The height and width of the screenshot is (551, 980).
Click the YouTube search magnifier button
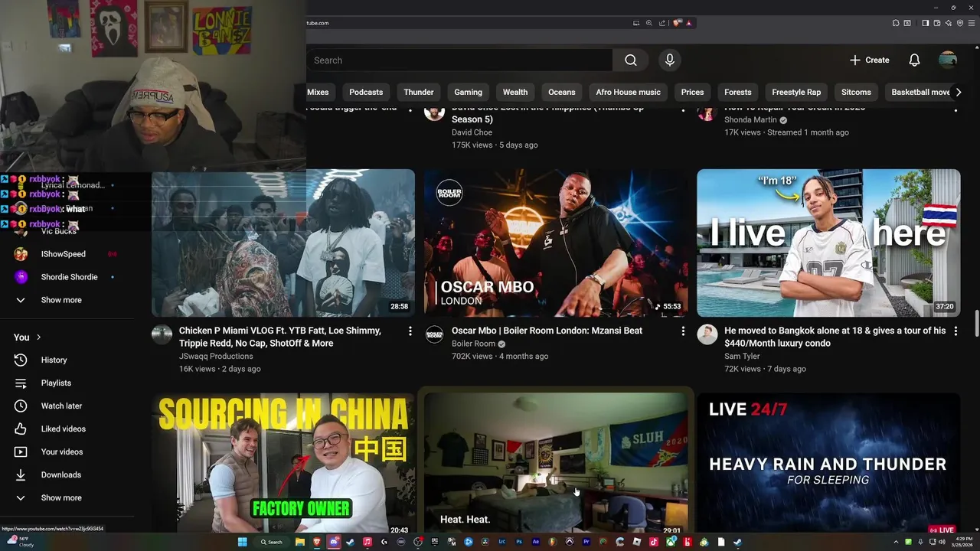coord(631,60)
